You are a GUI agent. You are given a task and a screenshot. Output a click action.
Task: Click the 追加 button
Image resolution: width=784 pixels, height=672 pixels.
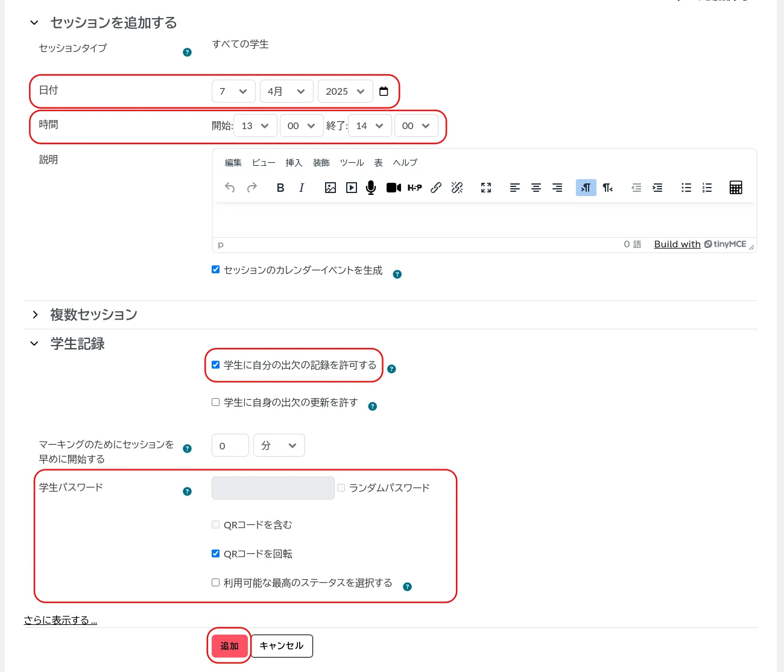[229, 646]
